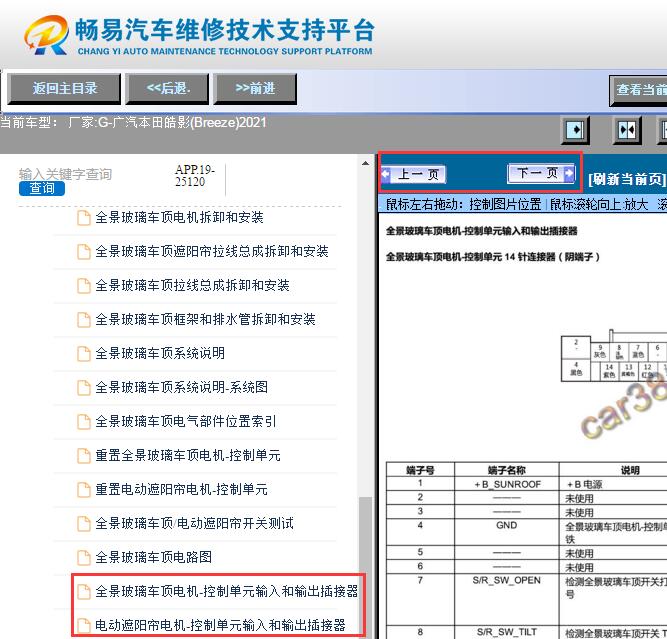Screen dimensions: 667x639
Task: Click document icon beside 全景玻璃车顶拉线总成拆卸和安装
Action: pos(84,286)
